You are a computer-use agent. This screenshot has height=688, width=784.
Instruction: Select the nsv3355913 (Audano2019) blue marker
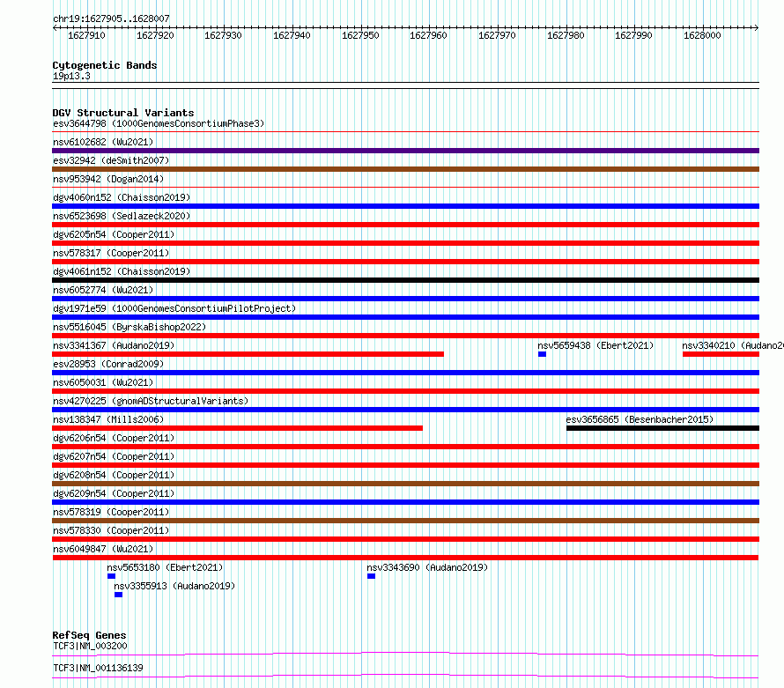click(x=118, y=595)
